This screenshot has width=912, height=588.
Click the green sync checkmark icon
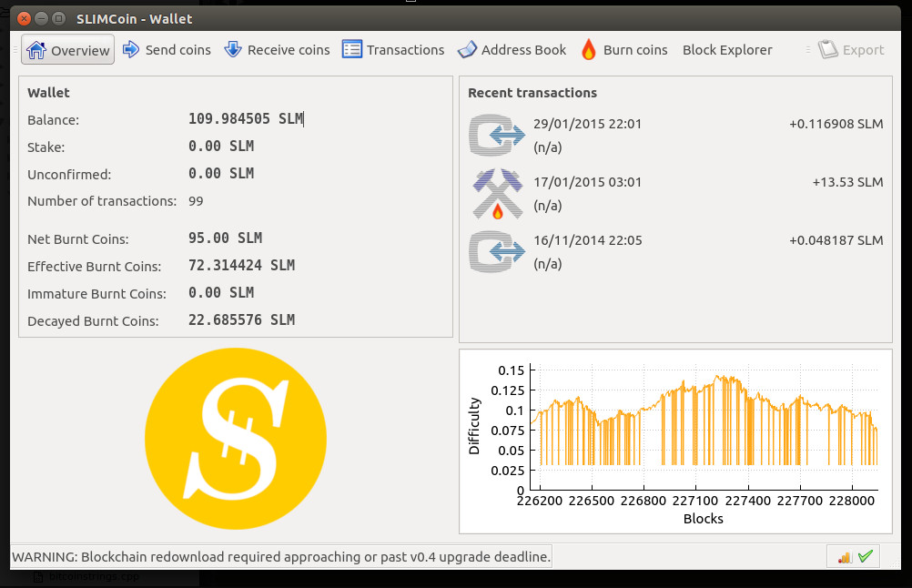(x=866, y=556)
